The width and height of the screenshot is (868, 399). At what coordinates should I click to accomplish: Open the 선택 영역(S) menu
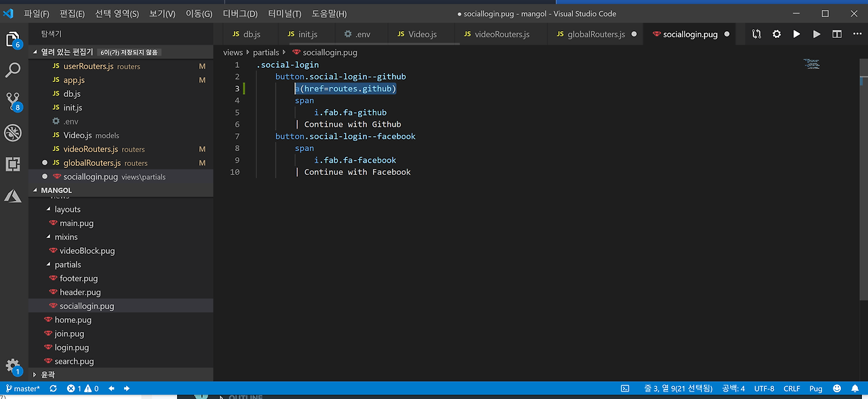click(117, 14)
